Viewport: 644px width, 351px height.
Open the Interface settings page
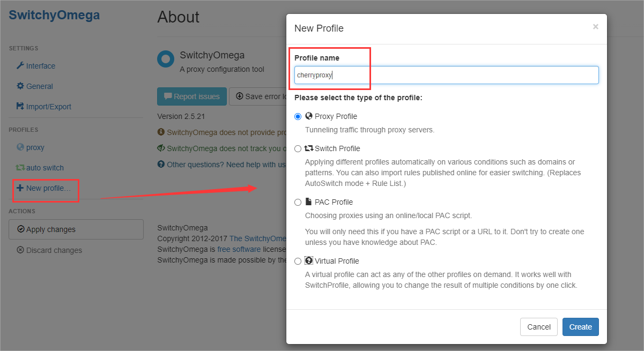pos(41,66)
